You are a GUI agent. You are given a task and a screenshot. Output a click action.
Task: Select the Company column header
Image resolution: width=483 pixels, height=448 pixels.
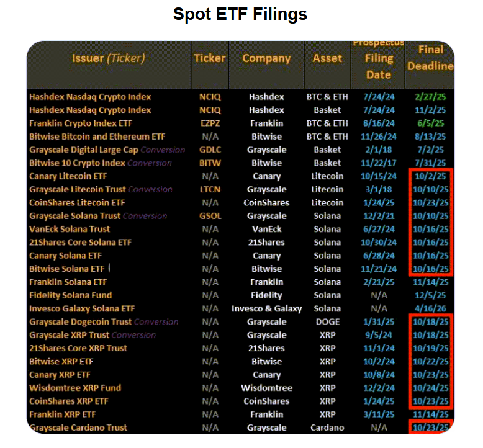[x=266, y=58]
